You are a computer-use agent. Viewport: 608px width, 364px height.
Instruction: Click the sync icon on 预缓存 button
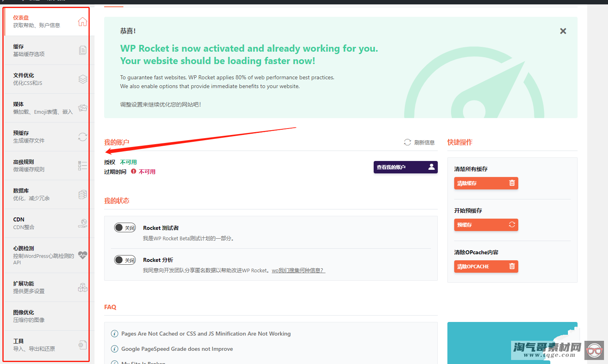pos(511,225)
